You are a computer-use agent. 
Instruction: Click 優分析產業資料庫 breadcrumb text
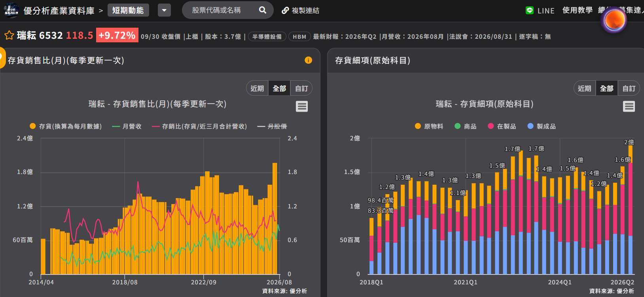(x=59, y=11)
